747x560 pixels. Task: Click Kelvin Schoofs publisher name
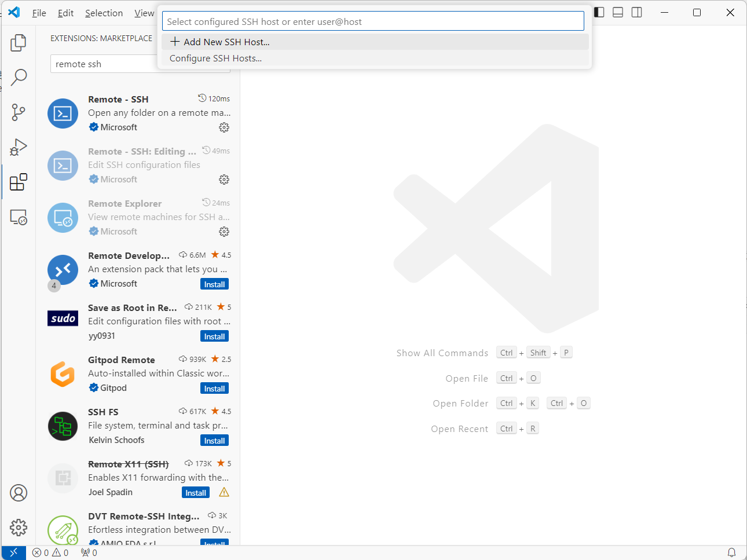pyautogui.click(x=116, y=440)
